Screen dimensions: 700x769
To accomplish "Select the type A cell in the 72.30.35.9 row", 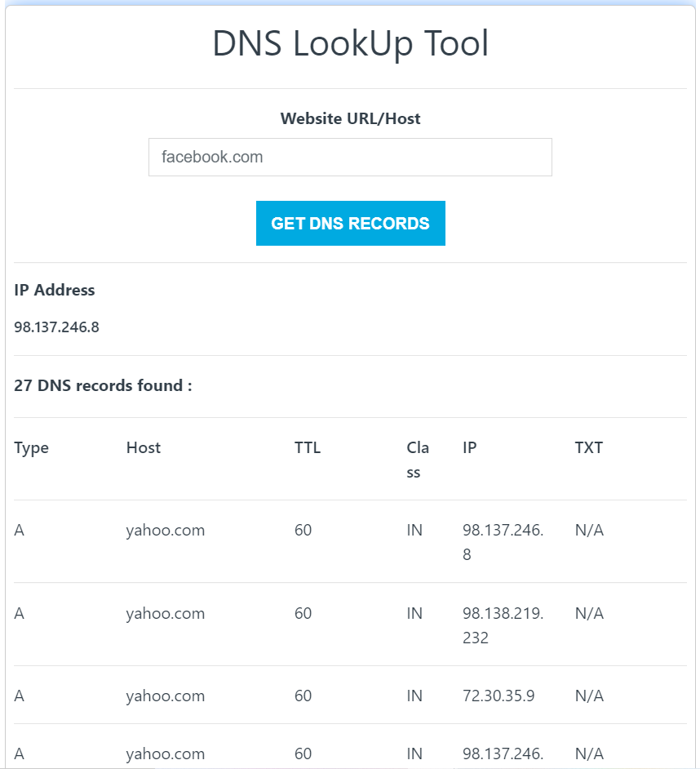I will point(19,696).
